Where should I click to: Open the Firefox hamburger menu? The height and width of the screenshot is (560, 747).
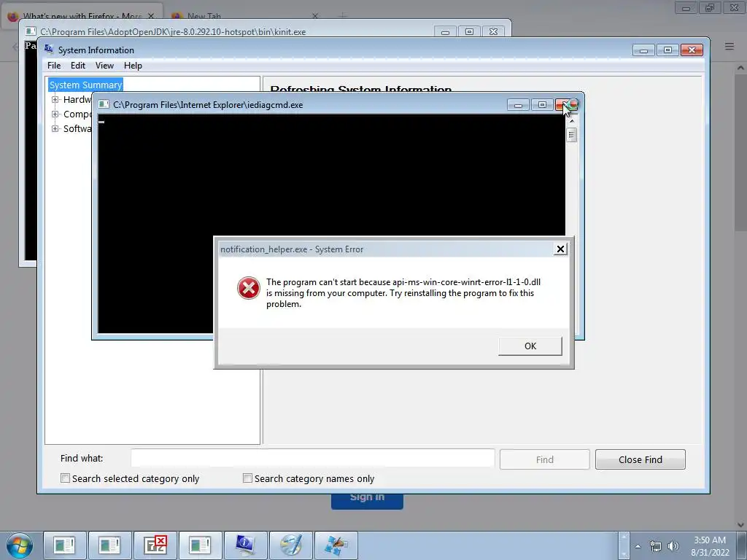click(729, 46)
